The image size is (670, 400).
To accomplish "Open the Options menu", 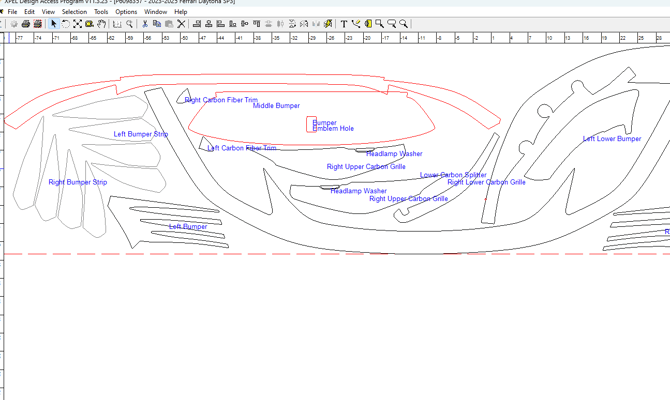I will pyautogui.click(x=126, y=12).
